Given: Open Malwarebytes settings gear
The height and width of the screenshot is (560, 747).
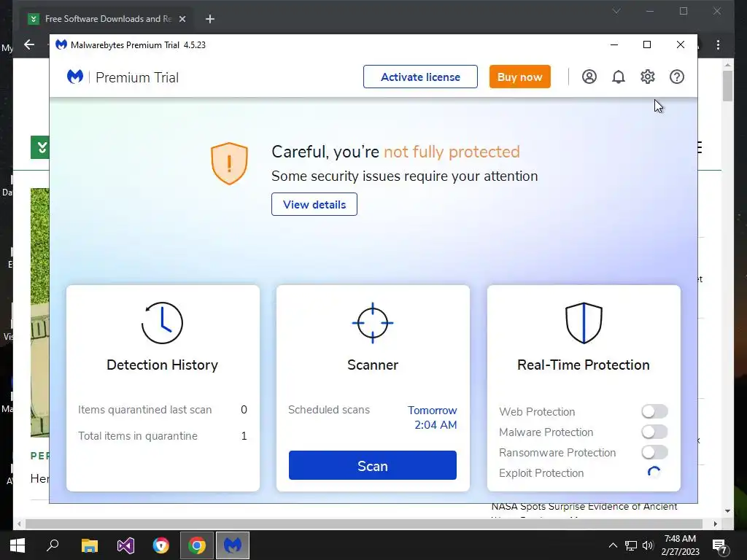Looking at the screenshot, I should (648, 77).
